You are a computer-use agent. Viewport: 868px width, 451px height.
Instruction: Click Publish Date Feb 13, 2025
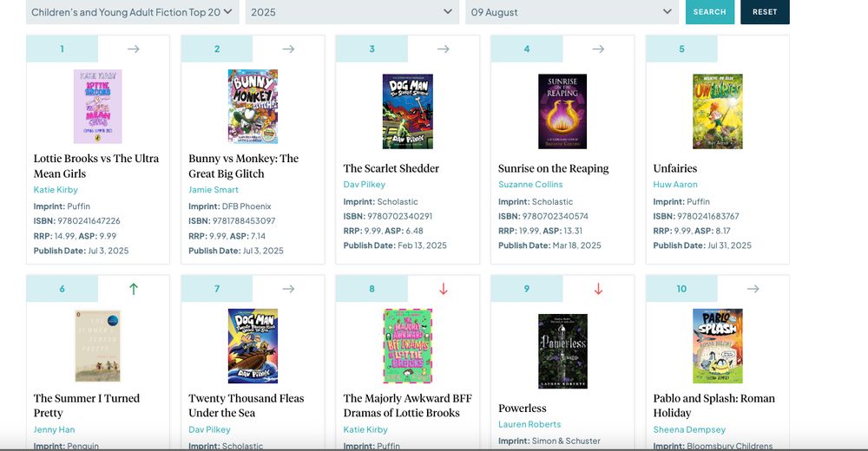(x=395, y=245)
